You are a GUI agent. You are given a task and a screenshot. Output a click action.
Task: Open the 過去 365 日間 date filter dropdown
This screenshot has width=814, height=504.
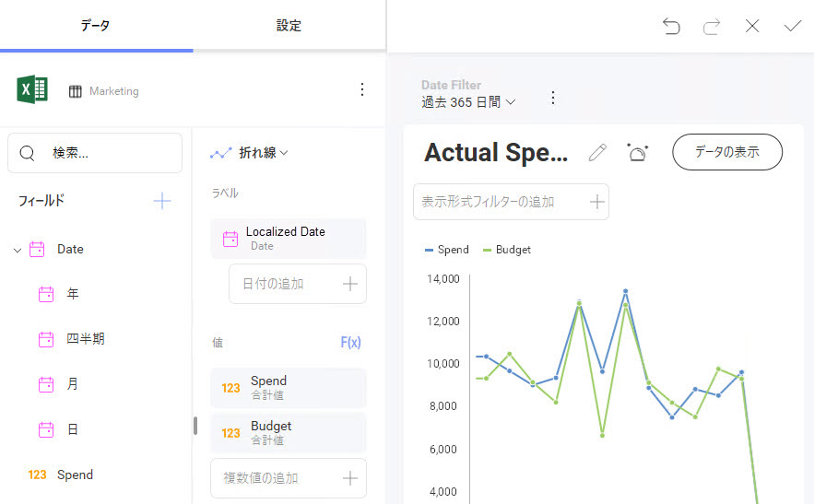[468, 102]
